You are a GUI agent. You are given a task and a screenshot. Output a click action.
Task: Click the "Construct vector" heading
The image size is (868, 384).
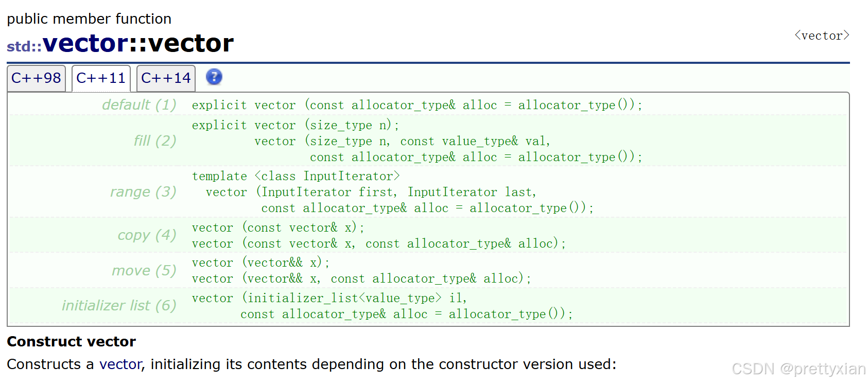(71, 342)
